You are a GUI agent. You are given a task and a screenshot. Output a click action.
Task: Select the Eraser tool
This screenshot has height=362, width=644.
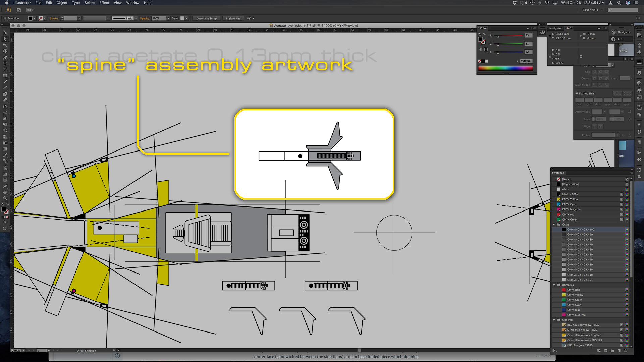(5, 100)
